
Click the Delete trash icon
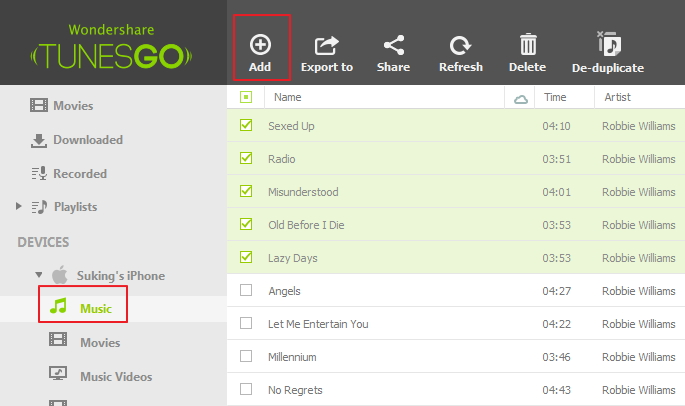click(527, 53)
